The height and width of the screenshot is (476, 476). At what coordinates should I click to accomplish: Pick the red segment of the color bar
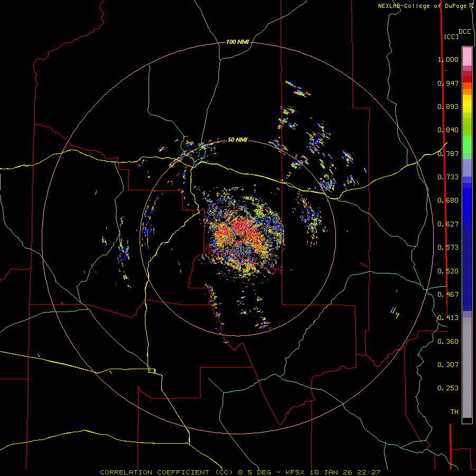467,79
